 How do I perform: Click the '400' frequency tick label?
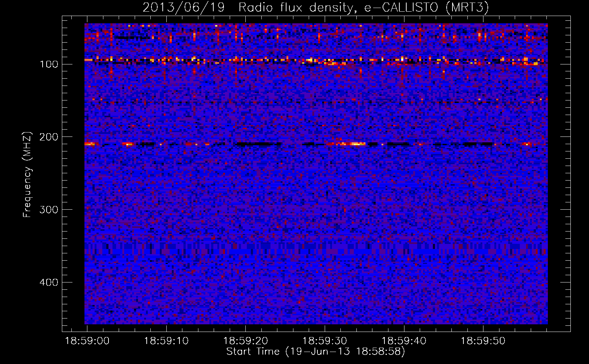coord(49,282)
